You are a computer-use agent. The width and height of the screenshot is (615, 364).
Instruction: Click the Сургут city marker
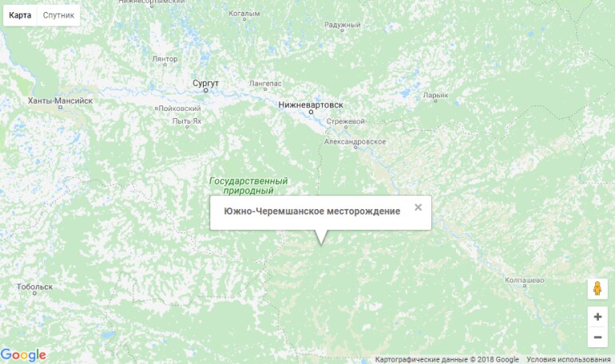click(206, 90)
